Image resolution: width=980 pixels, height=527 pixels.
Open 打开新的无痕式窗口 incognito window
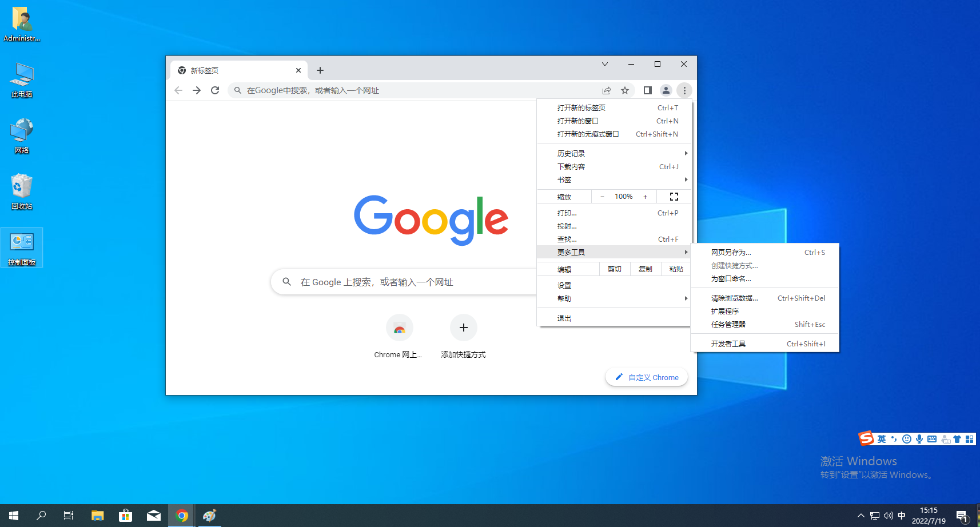click(614, 134)
